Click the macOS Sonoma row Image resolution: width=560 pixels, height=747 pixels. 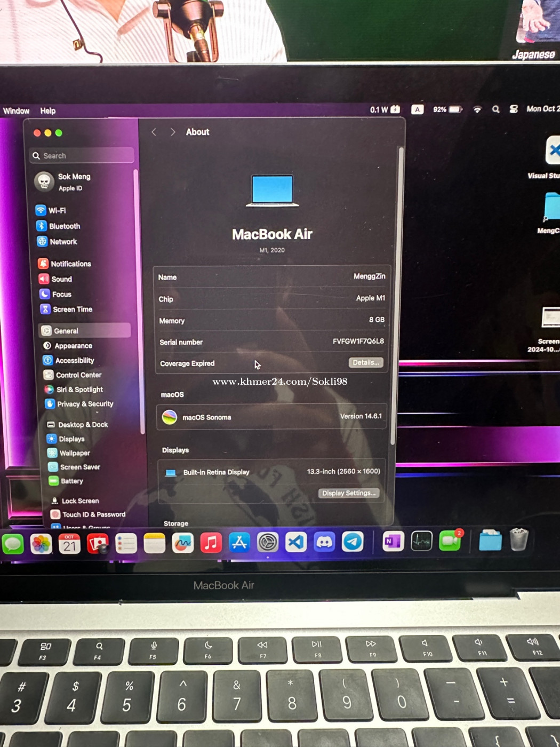click(271, 417)
